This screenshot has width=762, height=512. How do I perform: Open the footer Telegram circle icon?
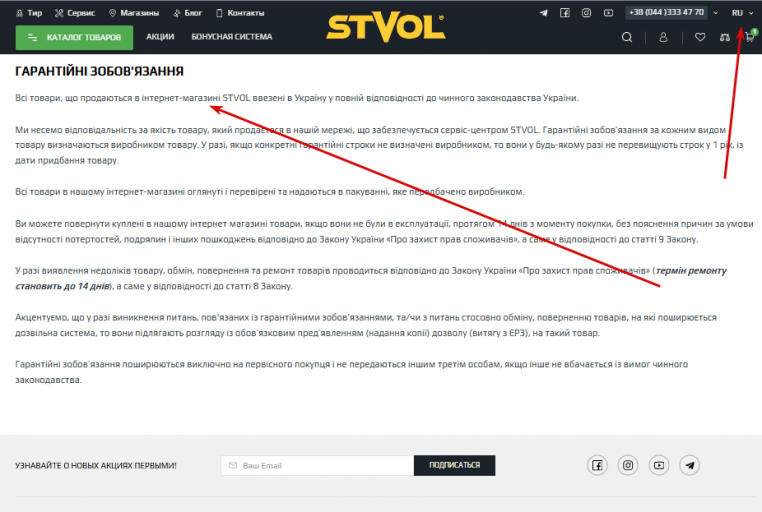(x=690, y=465)
